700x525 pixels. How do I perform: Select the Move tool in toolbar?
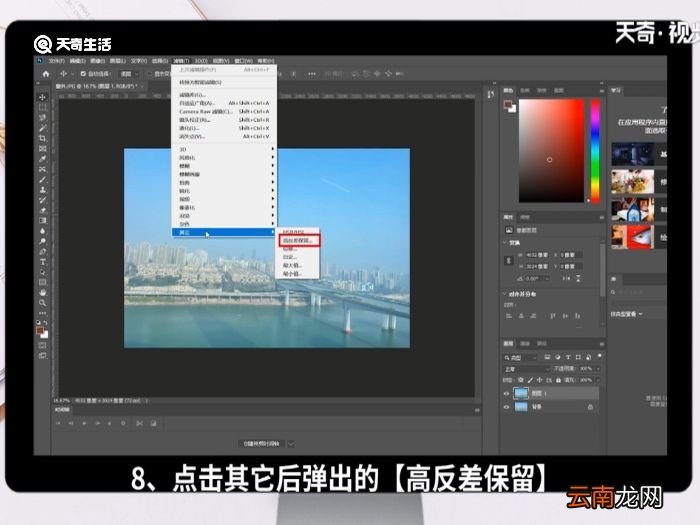point(42,97)
